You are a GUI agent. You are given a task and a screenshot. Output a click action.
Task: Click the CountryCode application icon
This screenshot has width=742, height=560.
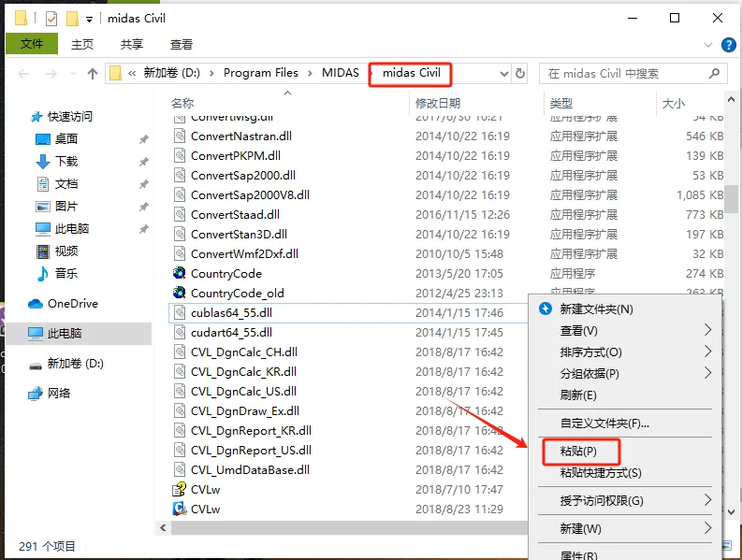(180, 273)
